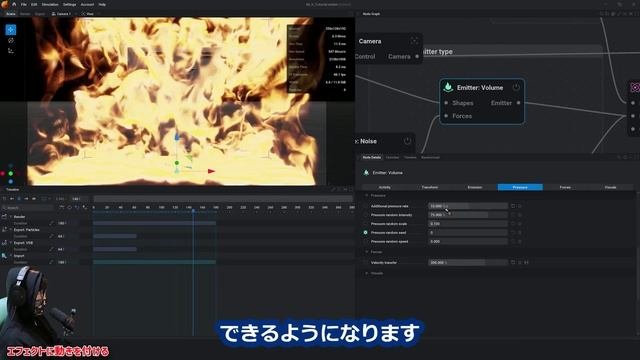Click the home icon beside the File menu
Viewport: 640px width, 360px height.
pyautogui.click(x=14, y=4)
